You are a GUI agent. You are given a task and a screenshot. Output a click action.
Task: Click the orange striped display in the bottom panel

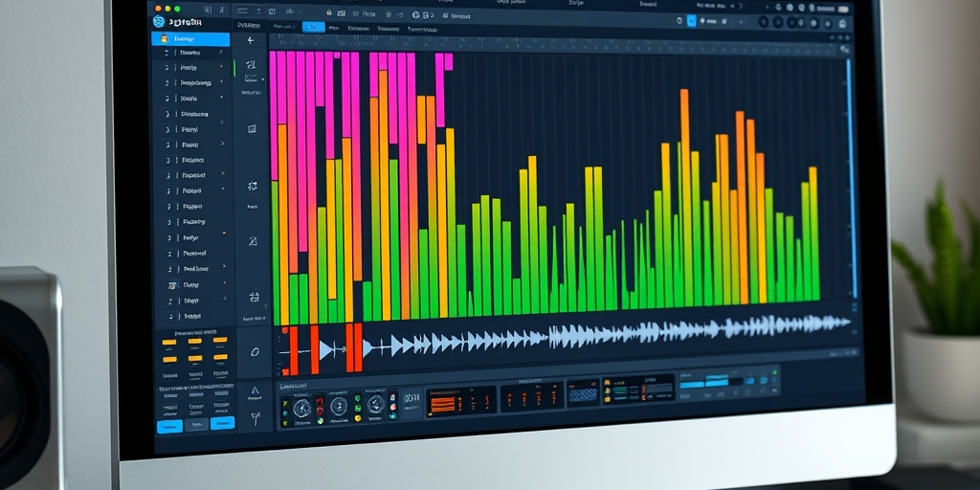pyautogui.click(x=443, y=405)
